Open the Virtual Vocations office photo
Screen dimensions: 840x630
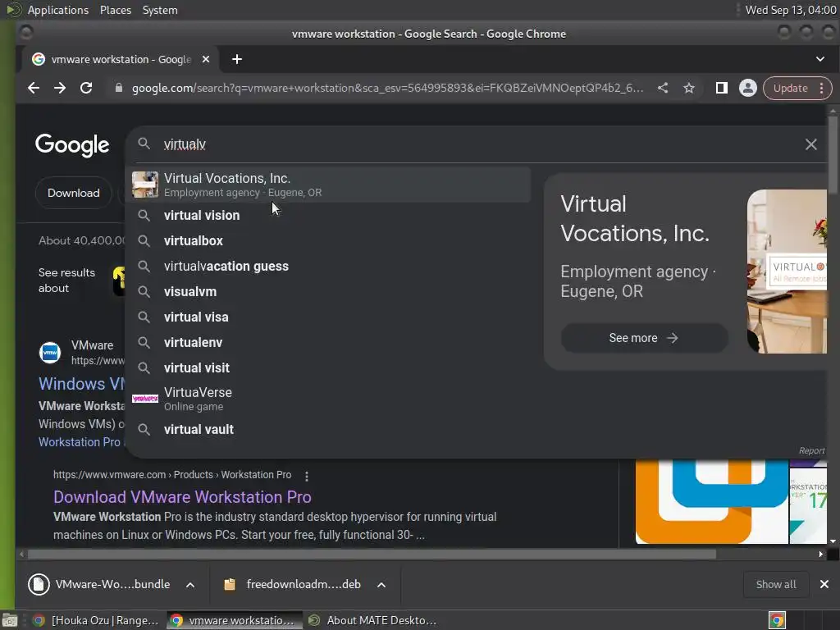tap(787, 271)
